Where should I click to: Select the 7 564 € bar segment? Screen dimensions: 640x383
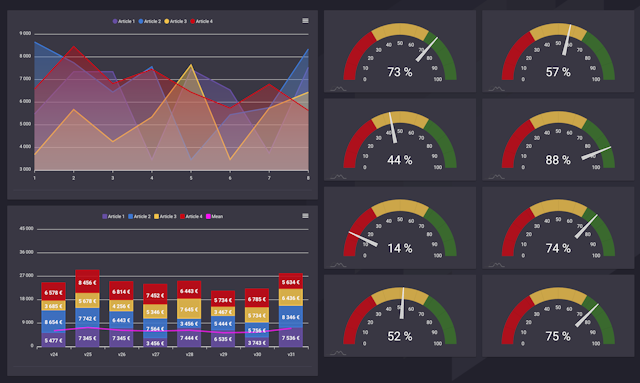[155, 328]
